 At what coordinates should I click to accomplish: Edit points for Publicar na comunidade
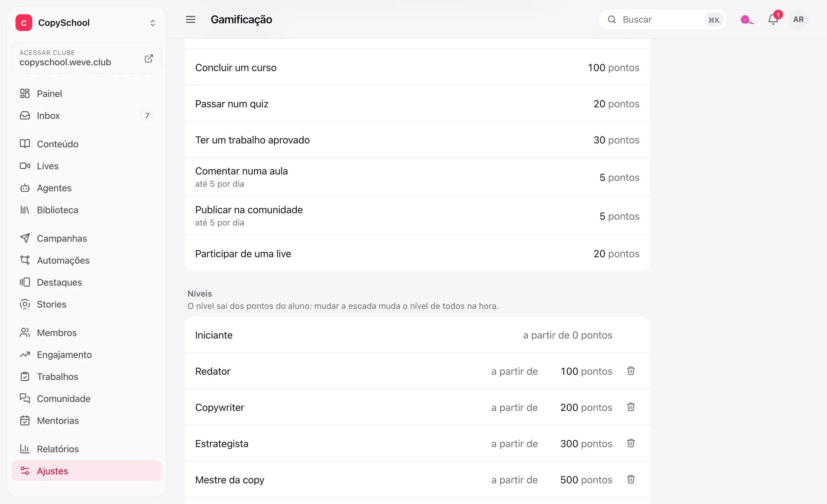coord(602,216)
